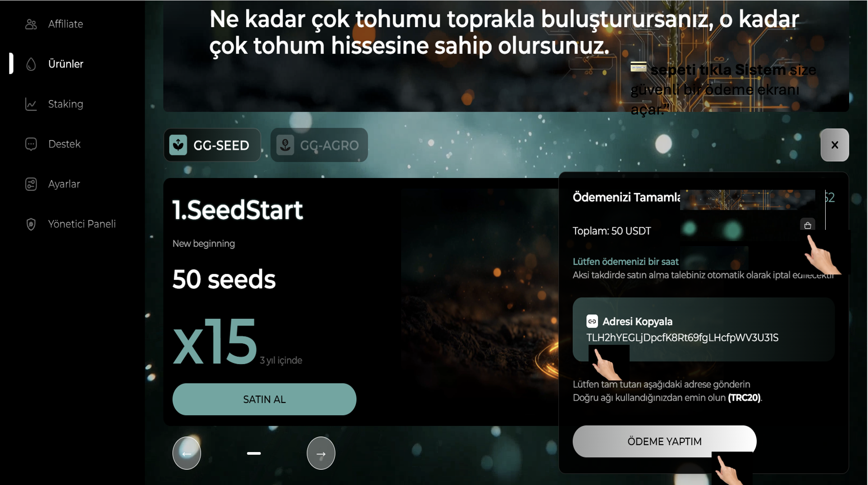The image size is (868, 485).
Task: Click the link icon beside Adresi Kopyala
Action: click(x=592, y=321)
